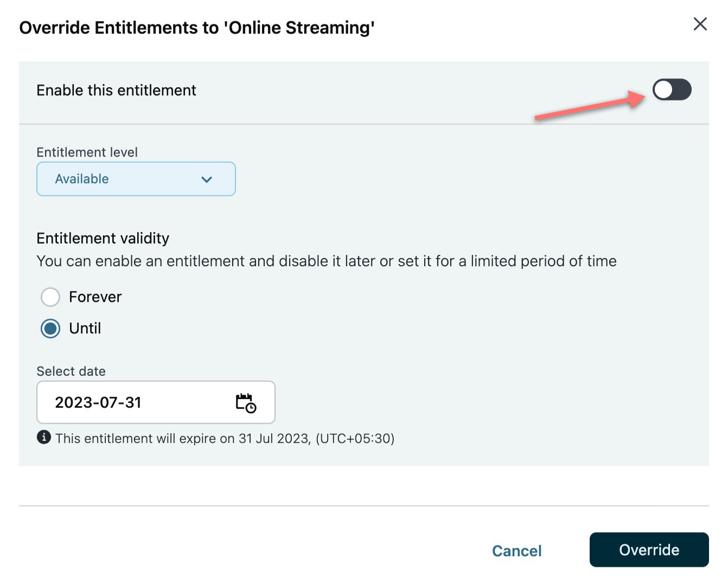Select the Until validity radio button
Screen dimensions: 728x579
pyautogui.click(x=50, y=329)
